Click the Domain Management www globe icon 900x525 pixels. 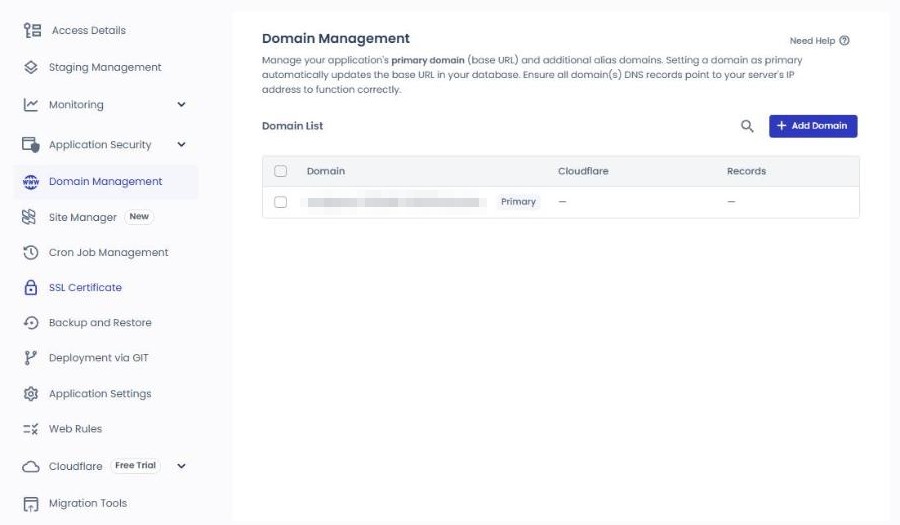(x=31, y=182)
